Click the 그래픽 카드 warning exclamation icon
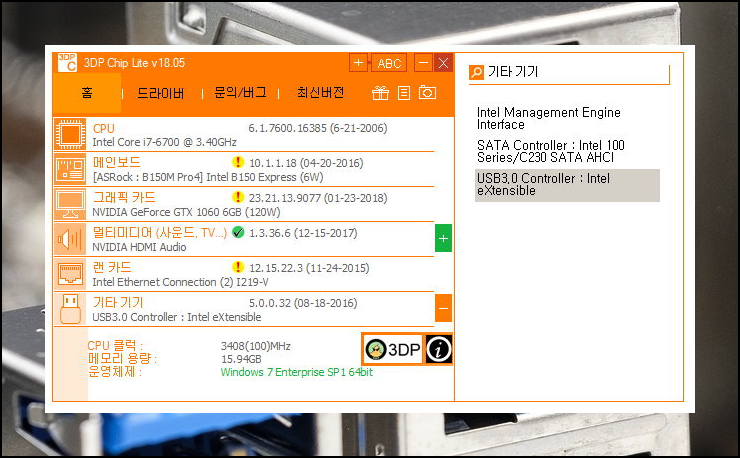Screen dimensions: 740x458 coord(238,197)
